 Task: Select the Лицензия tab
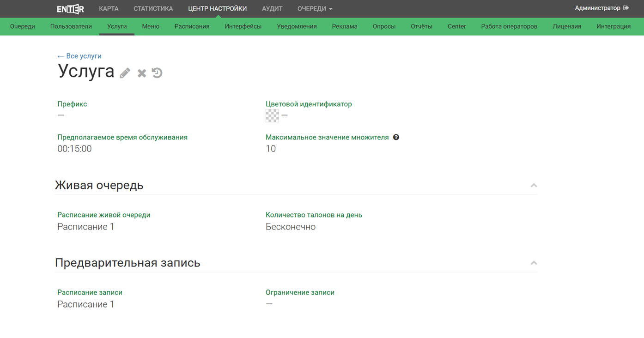click(566, 26)
